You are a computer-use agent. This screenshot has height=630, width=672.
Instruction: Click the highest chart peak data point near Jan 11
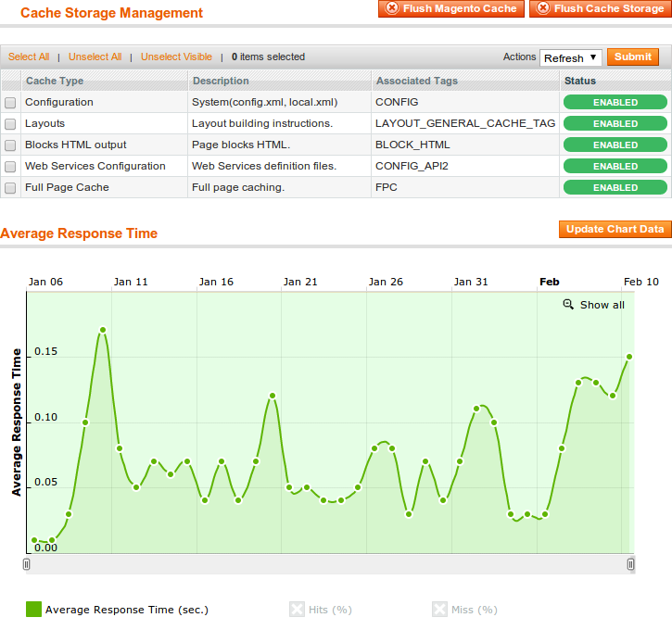coord(103,330)
